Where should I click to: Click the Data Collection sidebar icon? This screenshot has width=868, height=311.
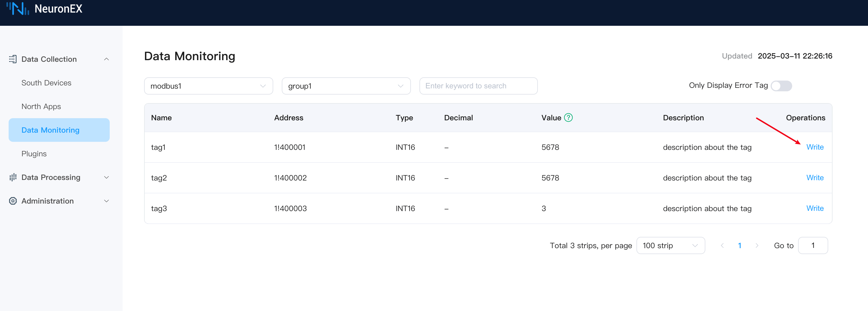tap(13, 59)
